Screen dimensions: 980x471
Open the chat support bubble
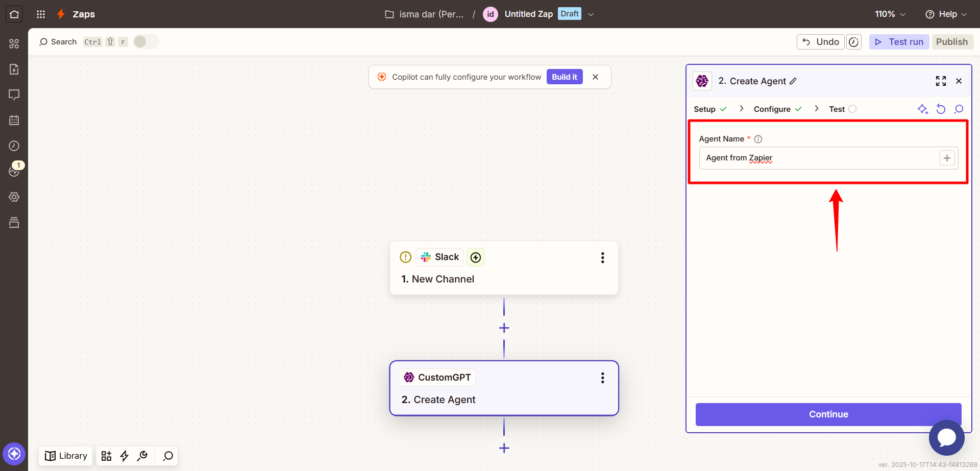coord(946,437)
